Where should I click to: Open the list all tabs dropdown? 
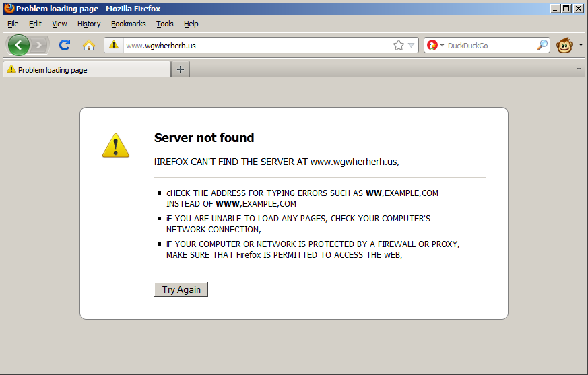point(579,69)
